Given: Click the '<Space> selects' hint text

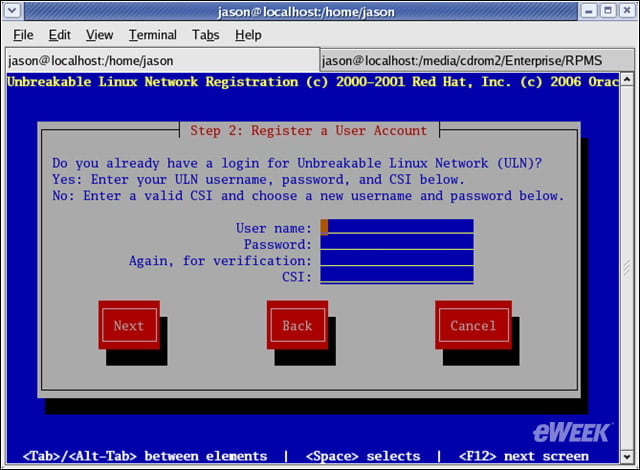Looking at the screenshot, I should tap(363, 456).
